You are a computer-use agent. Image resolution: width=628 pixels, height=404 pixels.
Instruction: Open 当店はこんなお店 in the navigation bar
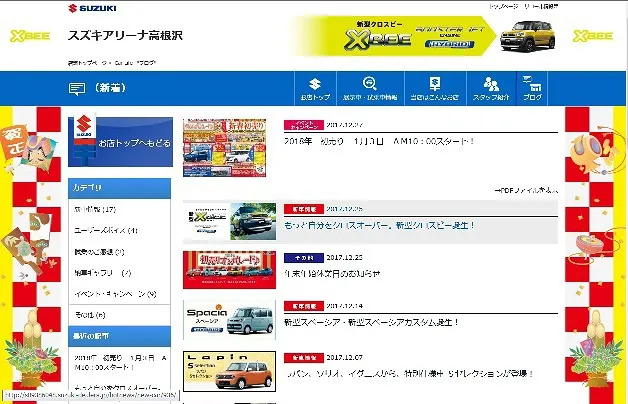coord(435,89)
